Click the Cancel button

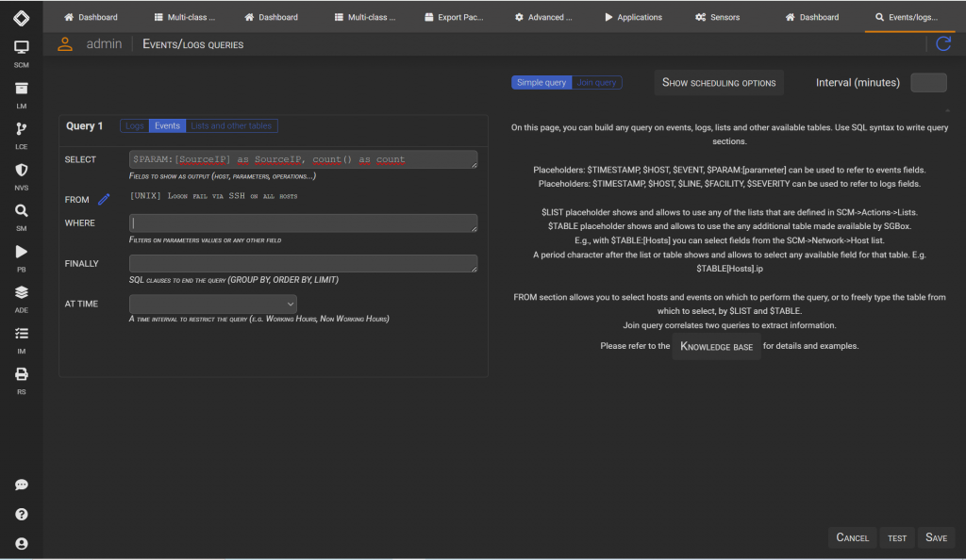pos(852,538)
